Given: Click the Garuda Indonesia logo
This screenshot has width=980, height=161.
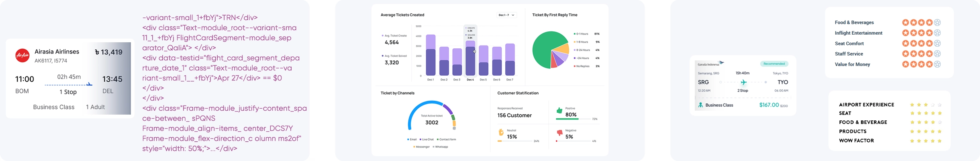Looking at the screenshot, I should coord(710,64).
